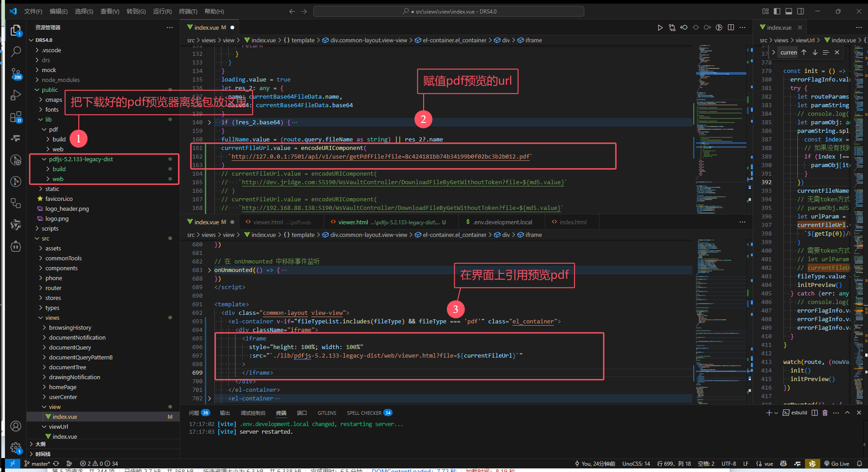Create a new terminal with plus icon

[769, 413]
